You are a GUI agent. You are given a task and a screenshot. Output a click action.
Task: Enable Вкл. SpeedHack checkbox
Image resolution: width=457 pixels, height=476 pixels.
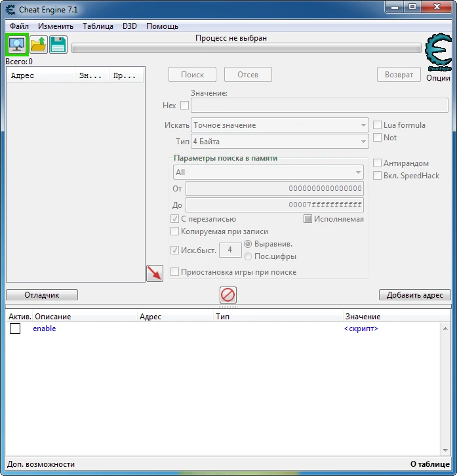tap(377, 176)
